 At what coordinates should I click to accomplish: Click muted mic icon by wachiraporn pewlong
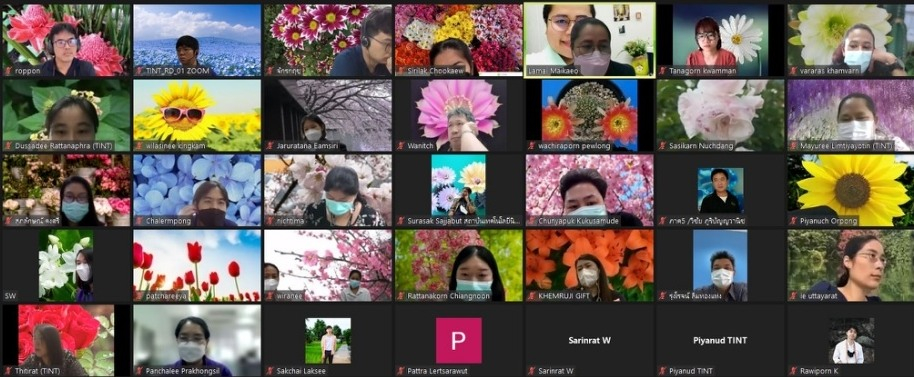point(532,146)
